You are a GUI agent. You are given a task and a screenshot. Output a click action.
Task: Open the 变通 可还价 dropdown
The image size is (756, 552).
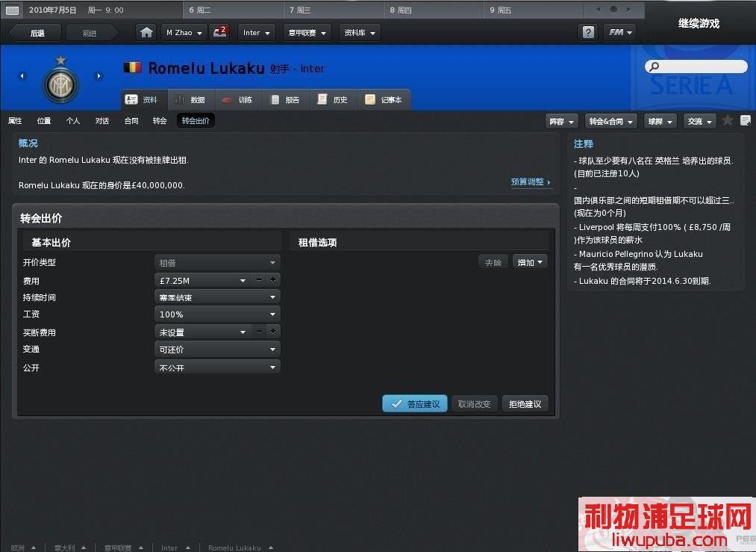217,350
